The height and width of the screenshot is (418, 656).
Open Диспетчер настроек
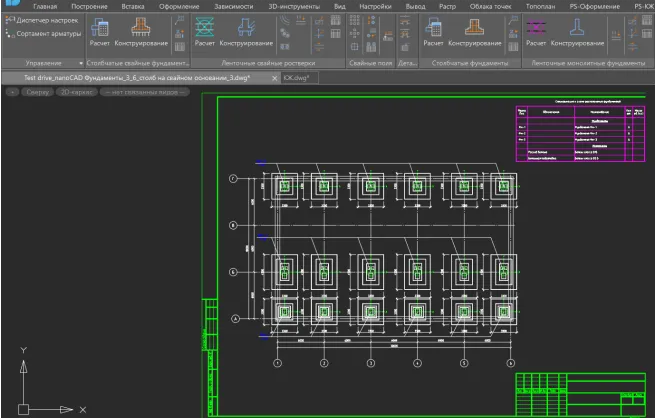pos(42,21)
